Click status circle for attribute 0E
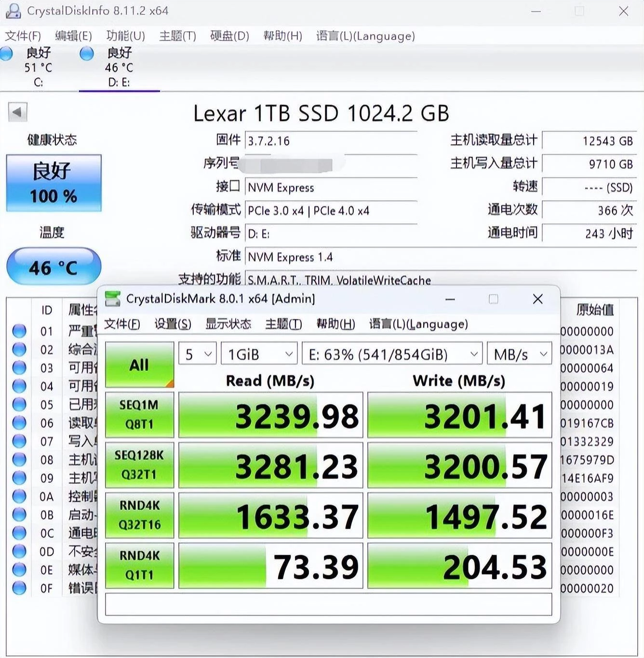The image size is (644, 658). (x=19, y=569)
